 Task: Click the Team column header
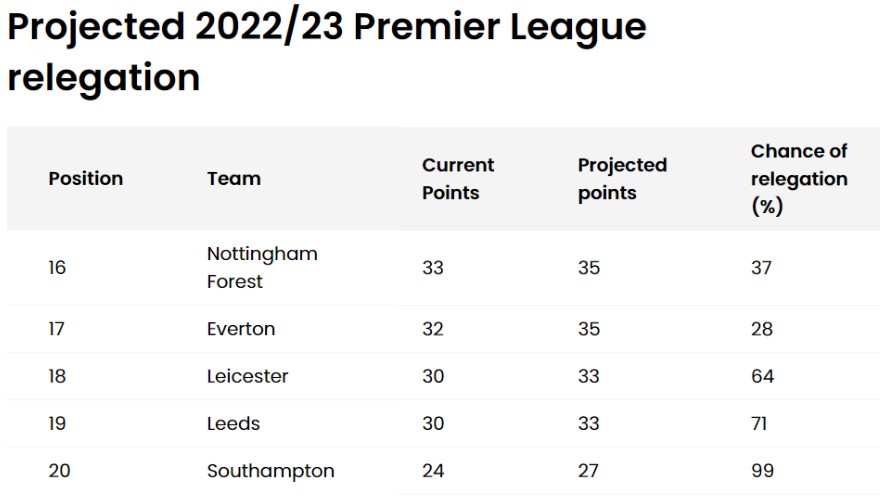[234, 178]
